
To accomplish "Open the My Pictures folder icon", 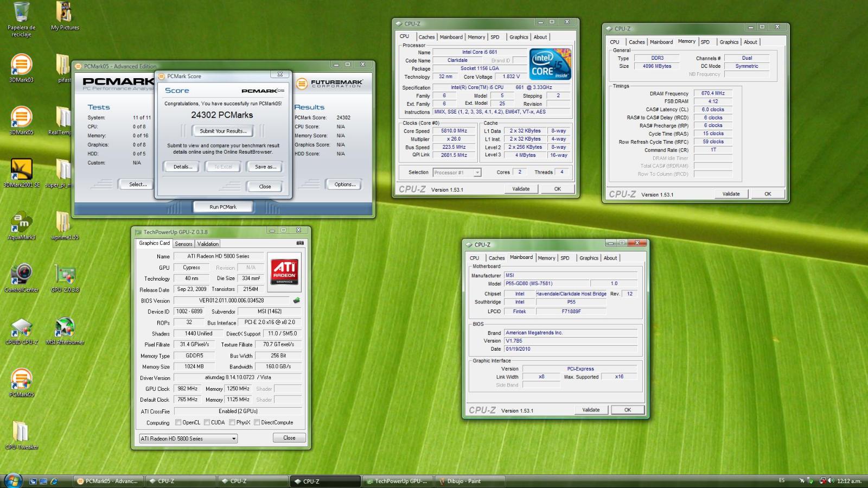I will coord(65,16).
